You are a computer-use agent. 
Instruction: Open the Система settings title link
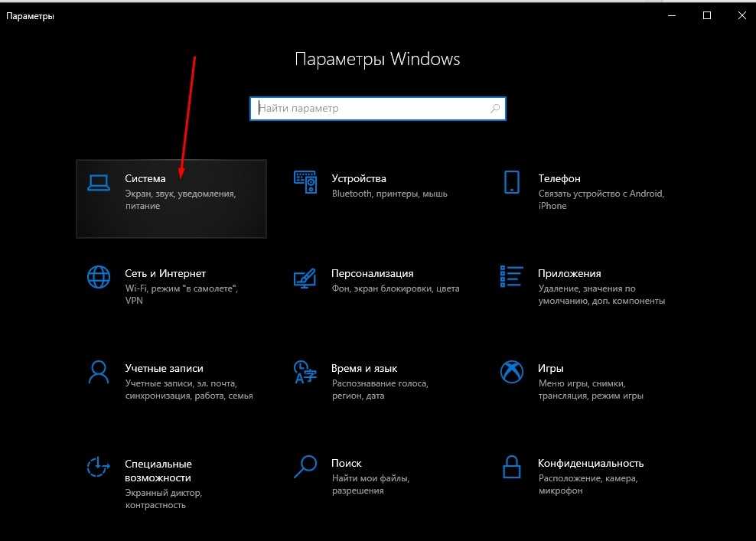(145, 178)
